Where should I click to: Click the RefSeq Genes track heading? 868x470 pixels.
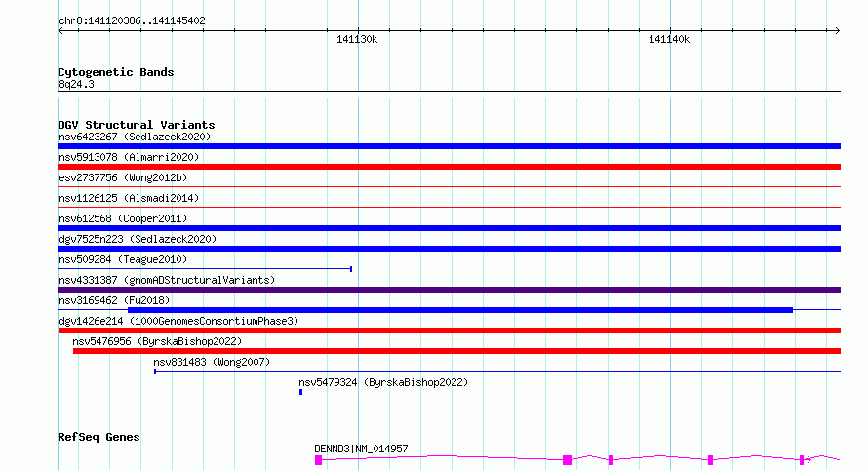(x=99, y=437)
